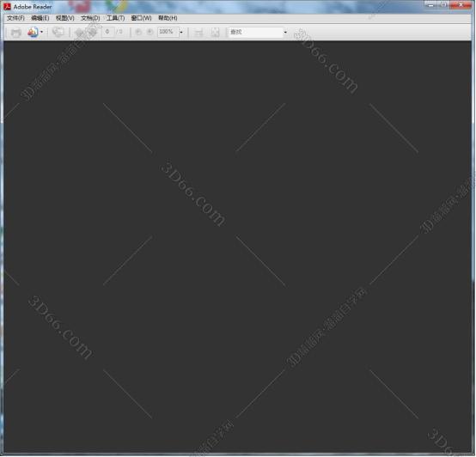Image resolution: width=476 pixels, height=457 pixels.
Task: Go to next page arrow icon
Action: 92,32
